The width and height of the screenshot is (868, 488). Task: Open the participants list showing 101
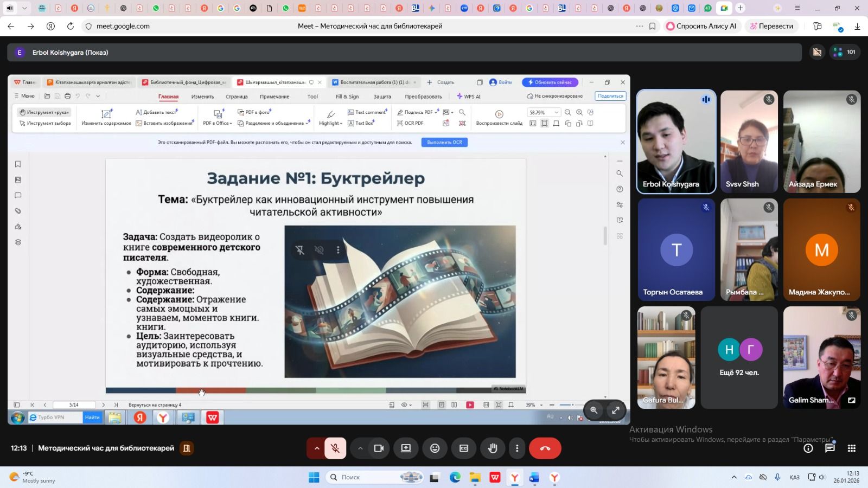click(845, 52)
